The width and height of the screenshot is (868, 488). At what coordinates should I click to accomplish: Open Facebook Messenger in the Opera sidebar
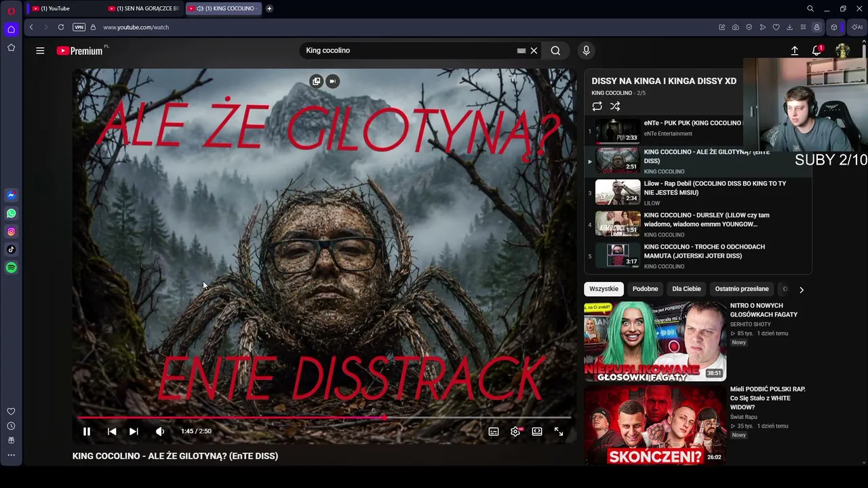11,195
